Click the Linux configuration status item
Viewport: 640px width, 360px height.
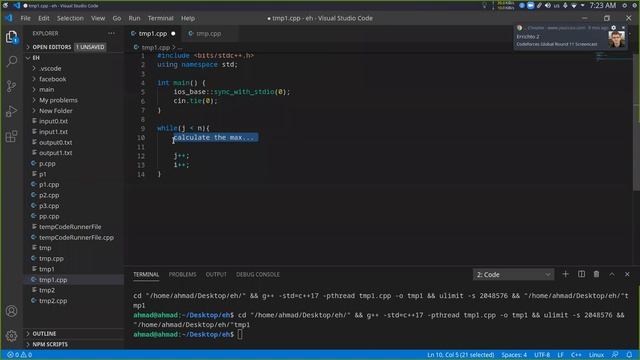(x=596, y=355)
